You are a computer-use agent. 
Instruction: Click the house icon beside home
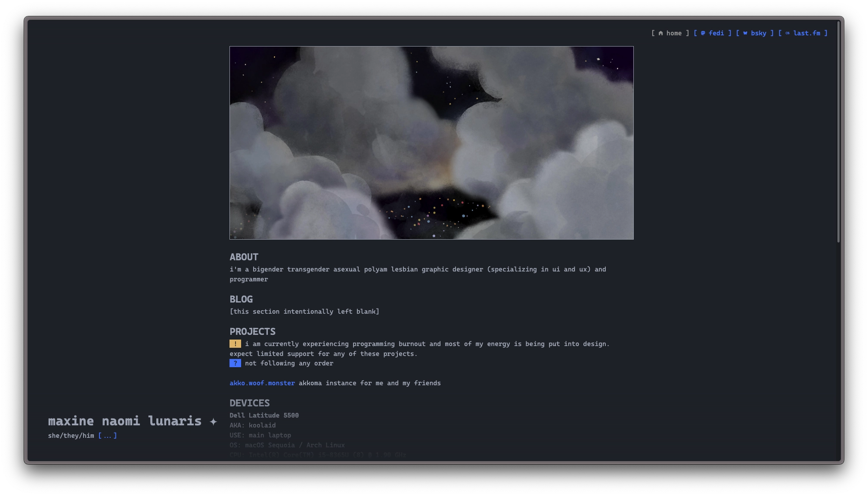(660, 33)
